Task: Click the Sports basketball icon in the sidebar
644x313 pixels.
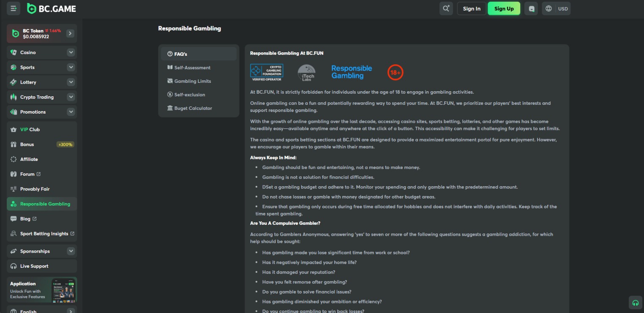Action: pos(14,67)
